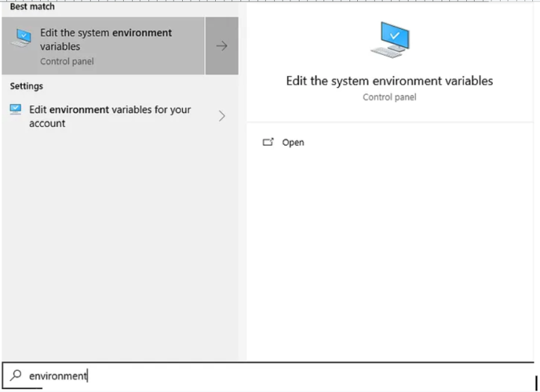This screenshot has height=392, width=540.
Task: Click the magnifying glass search icon
Action: point(16,376)
